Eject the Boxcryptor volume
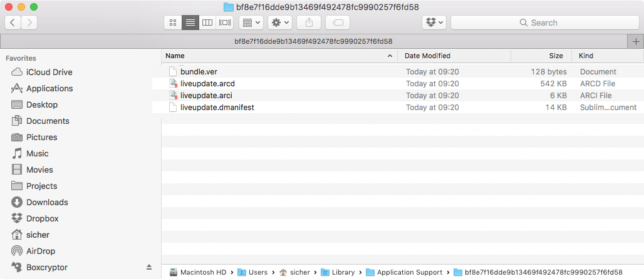 click(149, 267)
